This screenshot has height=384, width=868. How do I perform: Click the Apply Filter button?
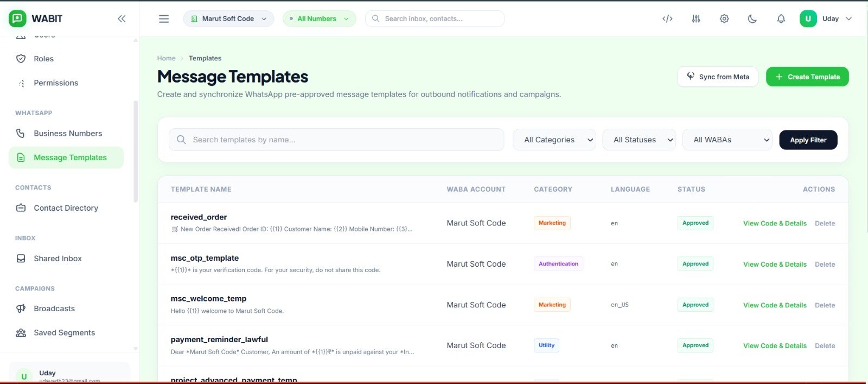[808, 140]
